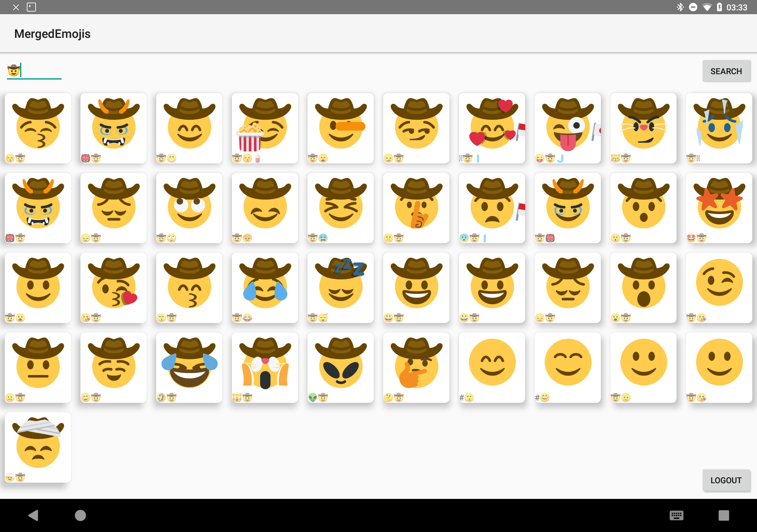Tap the cat-face cowboy emoji
The image size is (757, 532).
tap(643, 128)
